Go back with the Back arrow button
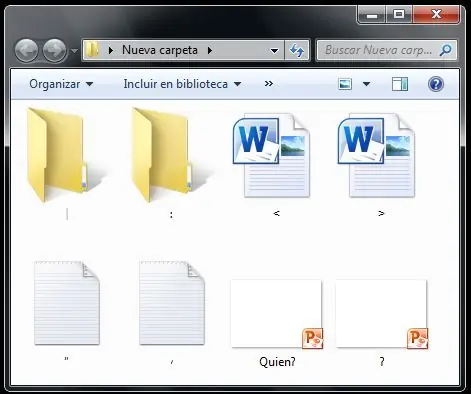 26,51
